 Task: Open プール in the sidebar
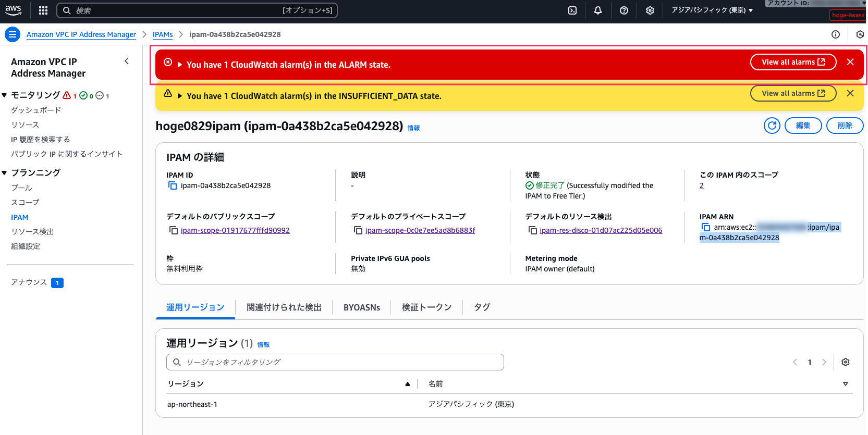click(21, 188)
